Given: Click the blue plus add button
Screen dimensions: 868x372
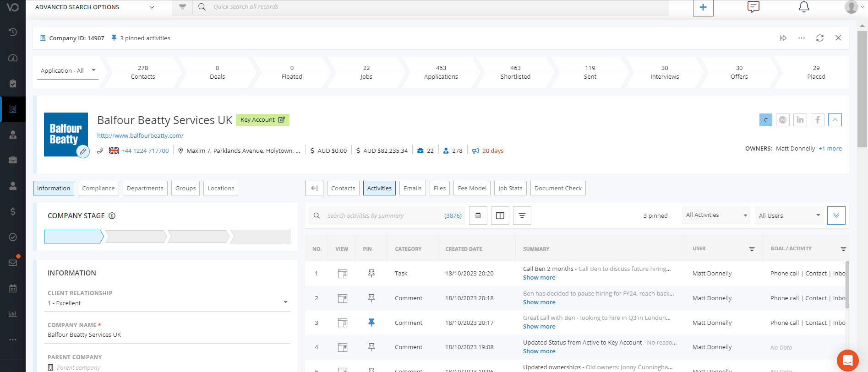Looking at the screenshot, I should click(x=703, y=7).
